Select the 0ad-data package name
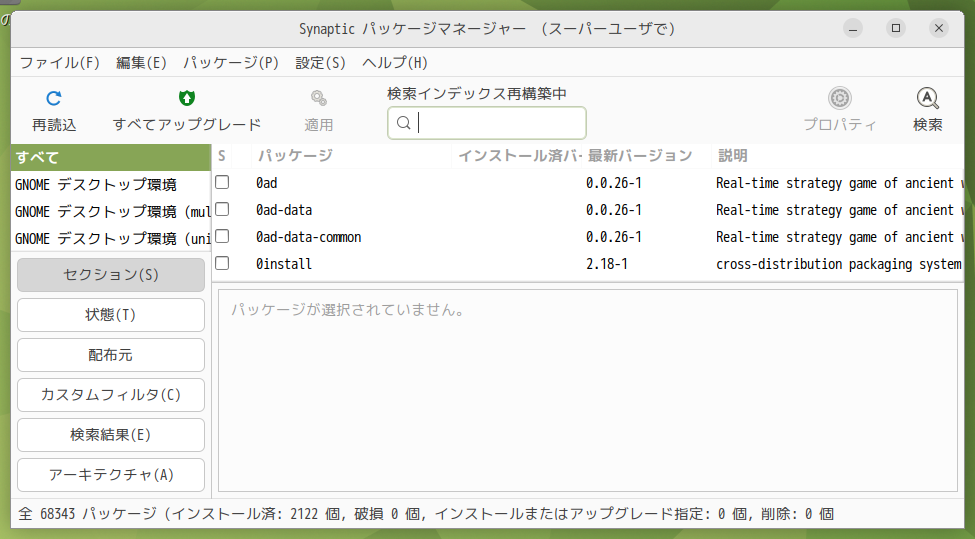 284,210
